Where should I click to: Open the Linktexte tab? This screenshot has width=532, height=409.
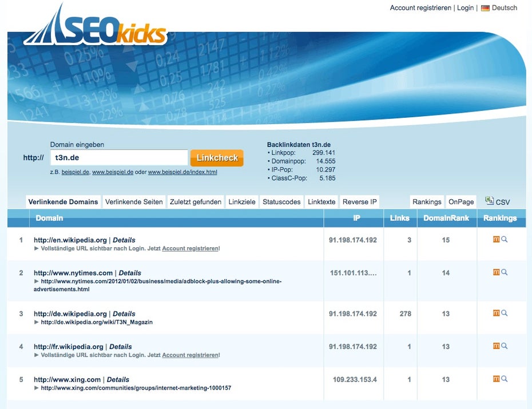click(321, 202)
